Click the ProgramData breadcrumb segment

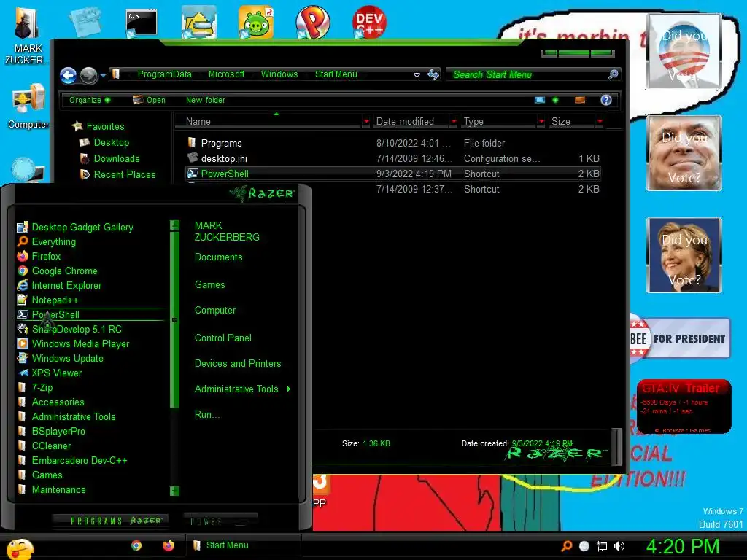164,74
